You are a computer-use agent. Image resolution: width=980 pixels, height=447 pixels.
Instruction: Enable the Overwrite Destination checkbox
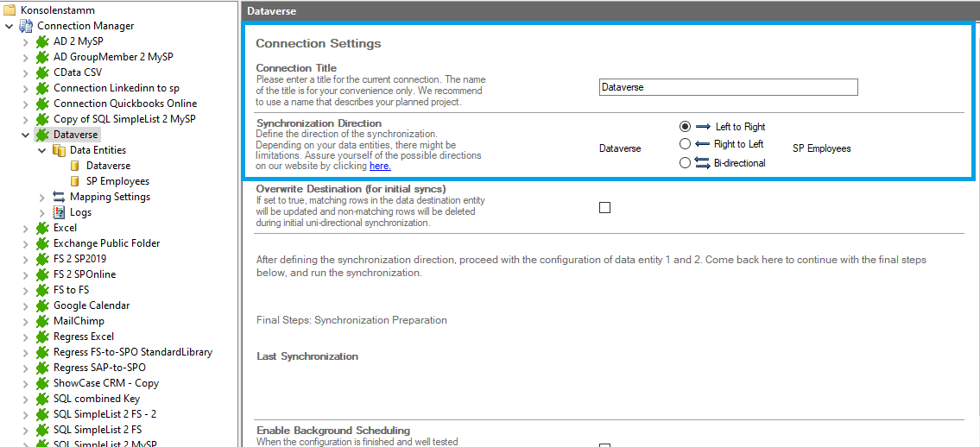point(604,207)
